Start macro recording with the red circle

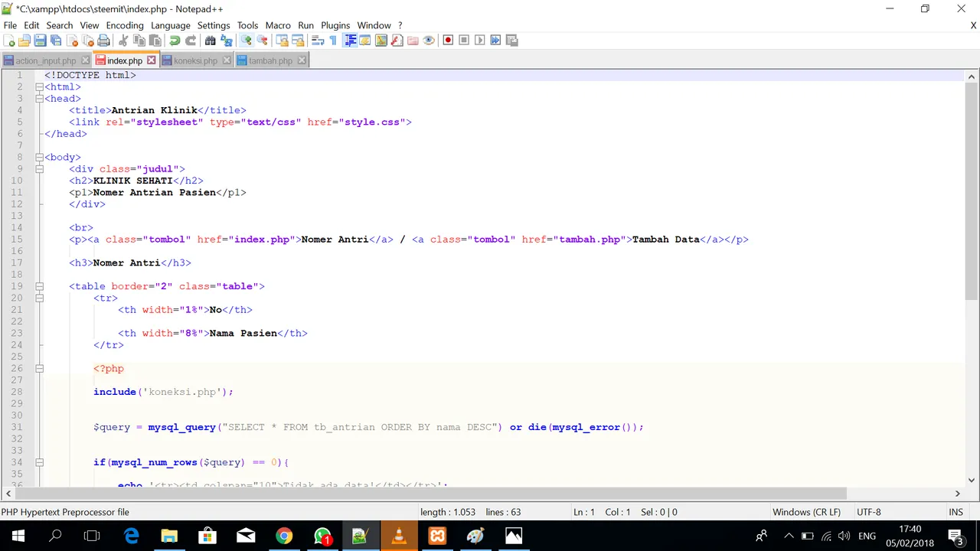(x=448, y=41)
